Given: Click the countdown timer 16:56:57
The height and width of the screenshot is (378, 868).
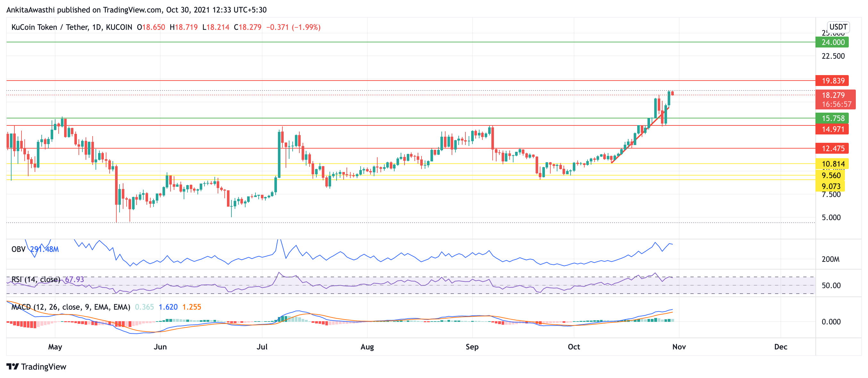Looking at the screenshot, I should point(836,104).
